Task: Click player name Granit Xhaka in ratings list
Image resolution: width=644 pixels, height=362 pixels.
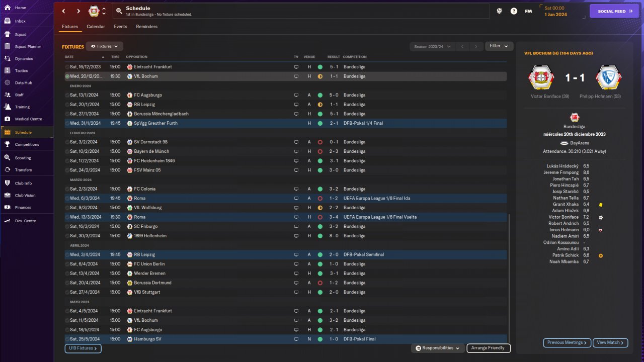Action: (x=566, y=205)
